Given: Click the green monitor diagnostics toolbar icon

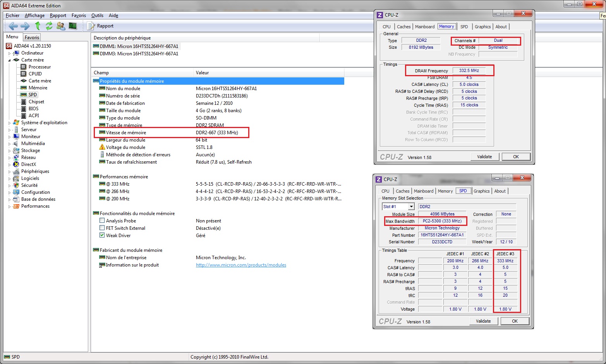Looking at the screenshot, I should (72, 26).
